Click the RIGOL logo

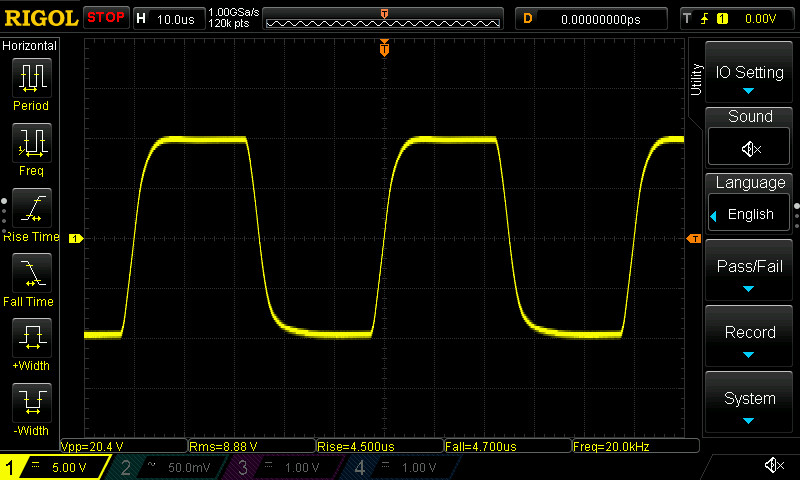coord(41,18)
